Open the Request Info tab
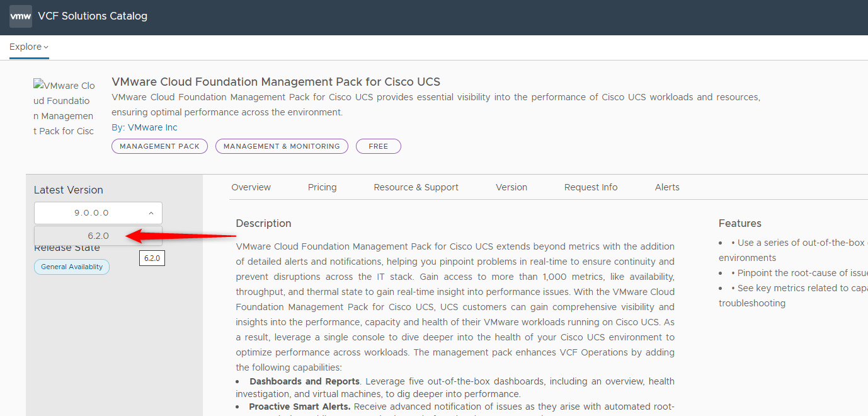Viewport: 868px width, 416px height. tap(590, 187)
